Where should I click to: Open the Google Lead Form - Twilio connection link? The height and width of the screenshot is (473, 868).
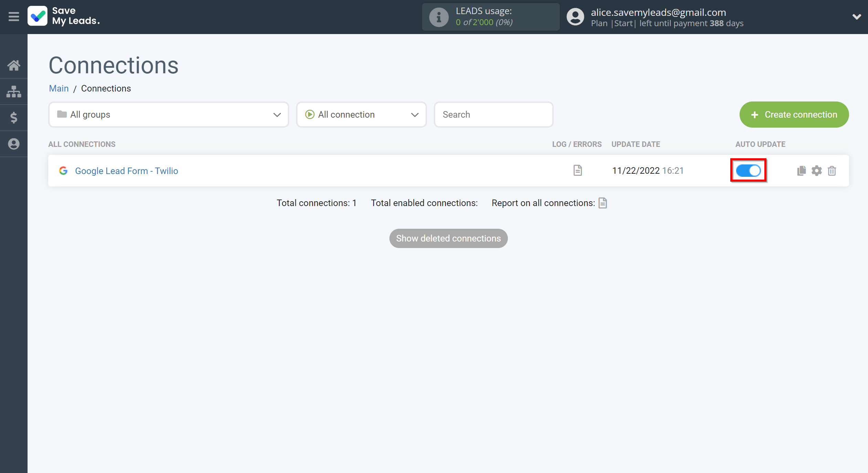[126, 171]
